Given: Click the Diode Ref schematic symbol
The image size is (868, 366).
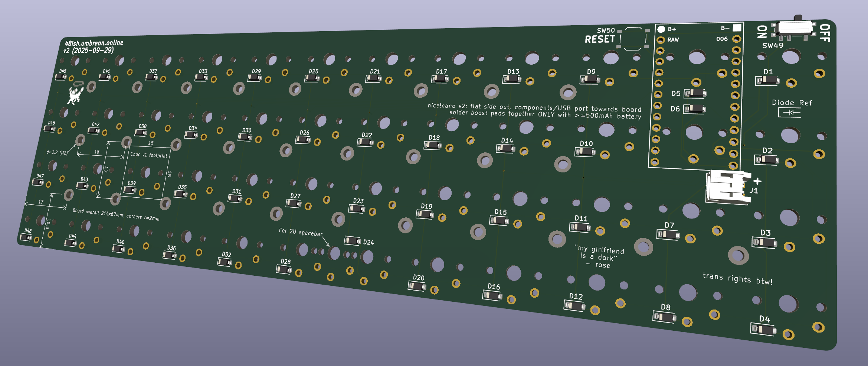Looking at the screenshot, I should [x=790, y=112].
